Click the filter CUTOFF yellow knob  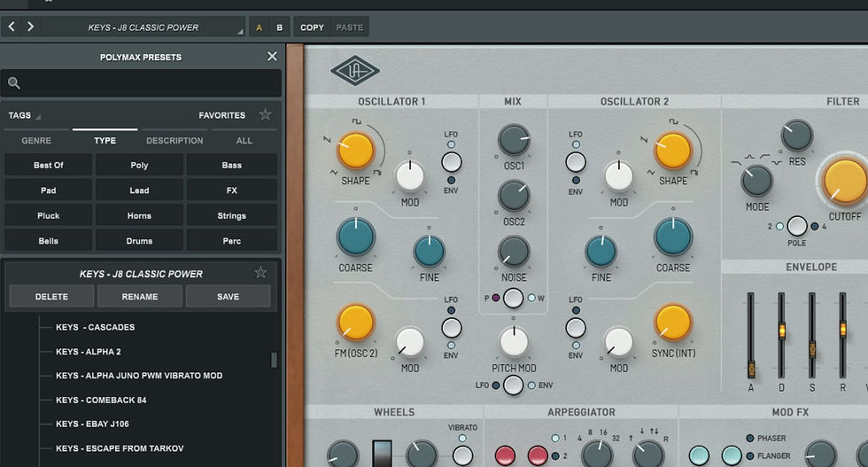[x=845, y=181]
